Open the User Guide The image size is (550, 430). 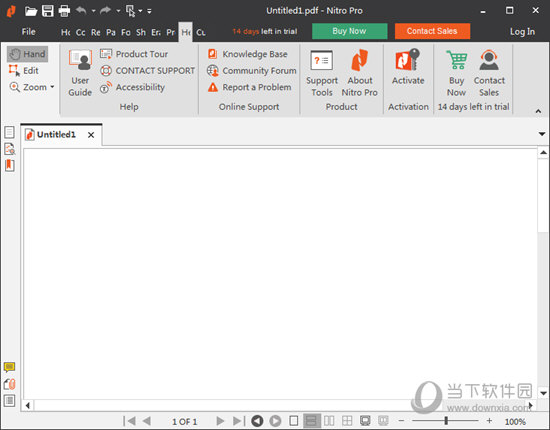pos(80,73)
